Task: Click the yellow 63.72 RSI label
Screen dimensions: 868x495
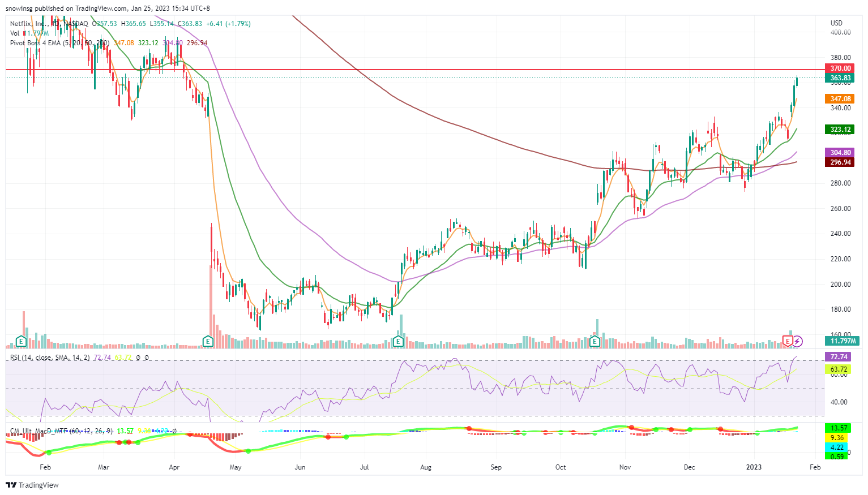Action: coord(839,369)
